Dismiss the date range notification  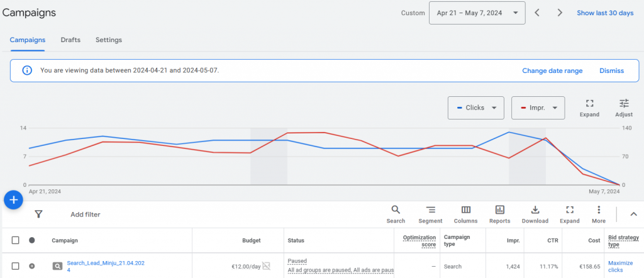point(611,70)
